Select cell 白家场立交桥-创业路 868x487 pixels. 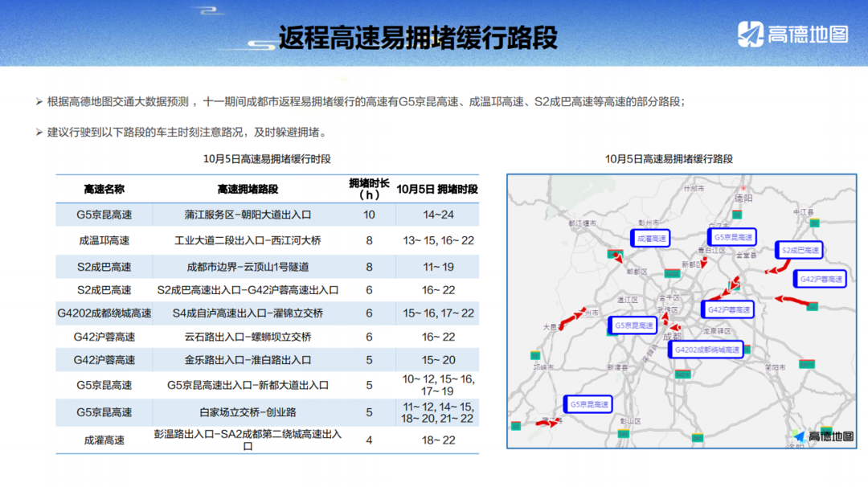pyautogui.click(x=248, y=412)
